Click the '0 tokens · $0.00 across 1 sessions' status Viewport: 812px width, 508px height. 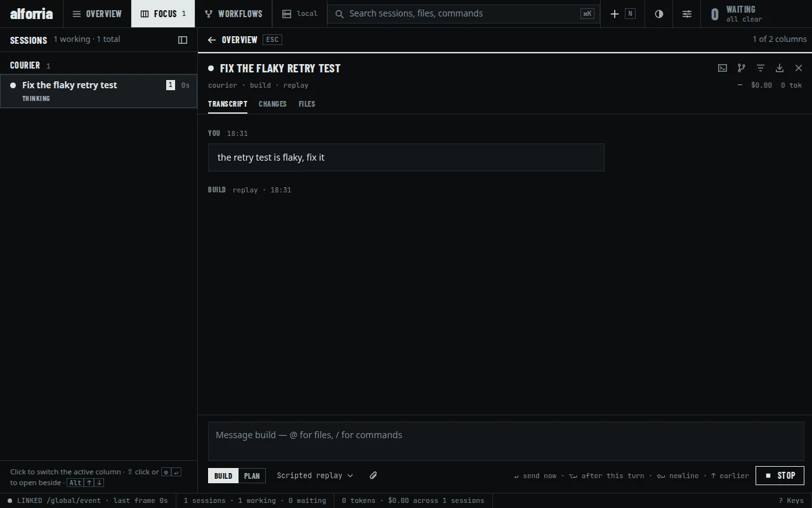413,500
